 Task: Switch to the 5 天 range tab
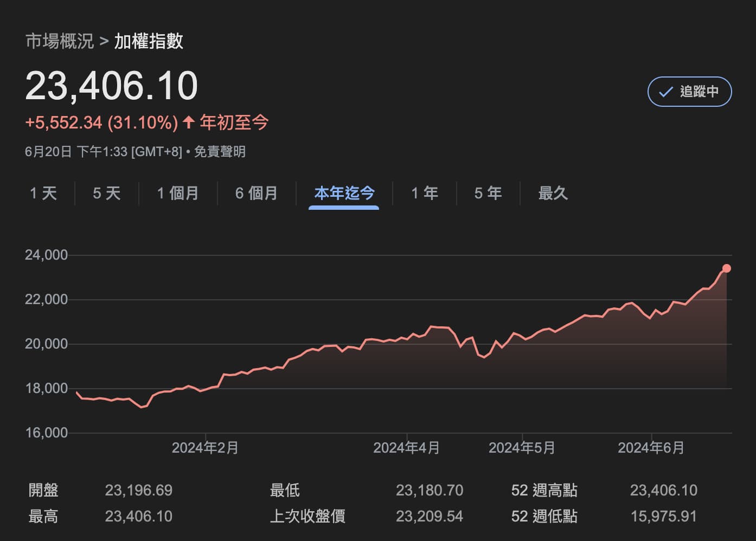tap(106, 193)
